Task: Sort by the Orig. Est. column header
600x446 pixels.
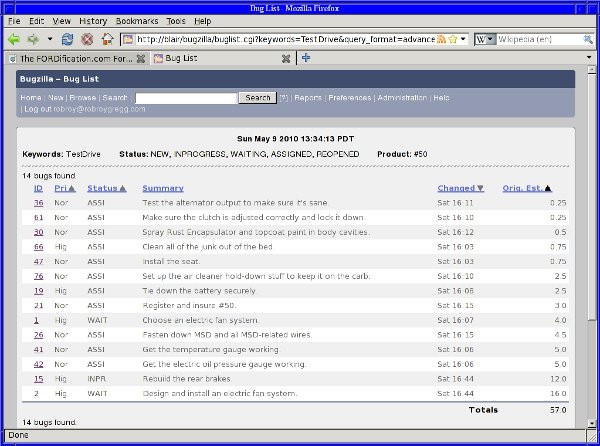Action: [527, 188]
